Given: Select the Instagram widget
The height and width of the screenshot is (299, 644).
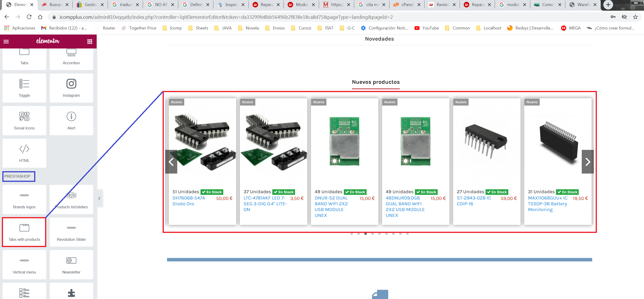Looking at the screenshot, I should [x=71, y=88].
